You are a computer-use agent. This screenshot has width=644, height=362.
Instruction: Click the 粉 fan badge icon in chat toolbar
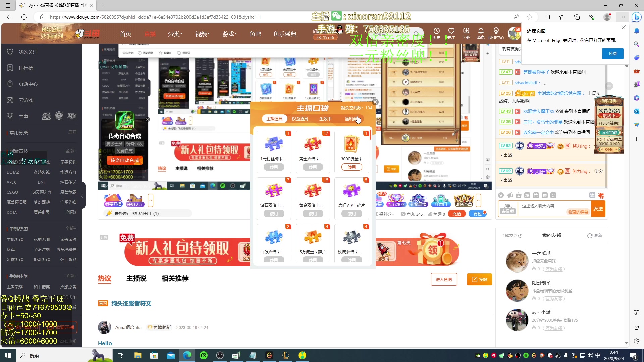pos(527,195)
